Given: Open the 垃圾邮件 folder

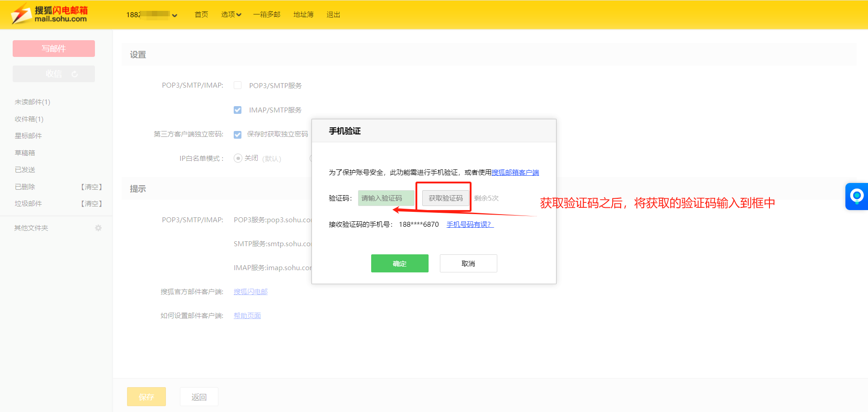Looking at the screenshot, I should click(28, 204).
